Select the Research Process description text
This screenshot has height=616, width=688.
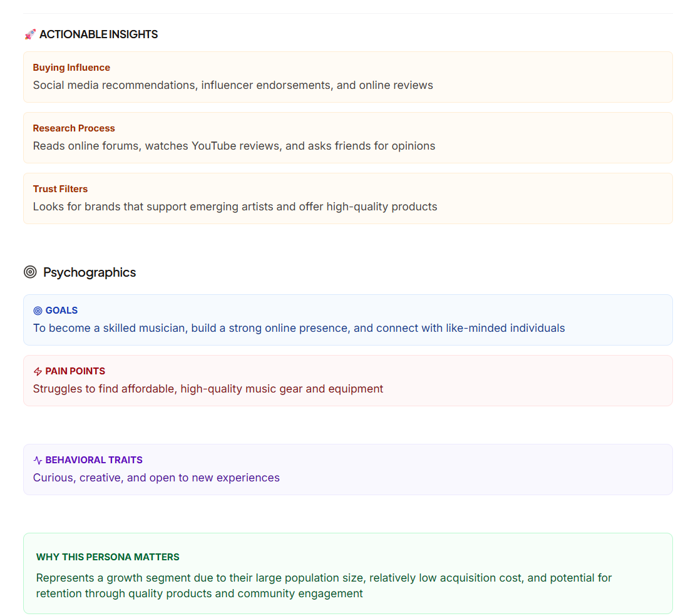coord(234,146)
